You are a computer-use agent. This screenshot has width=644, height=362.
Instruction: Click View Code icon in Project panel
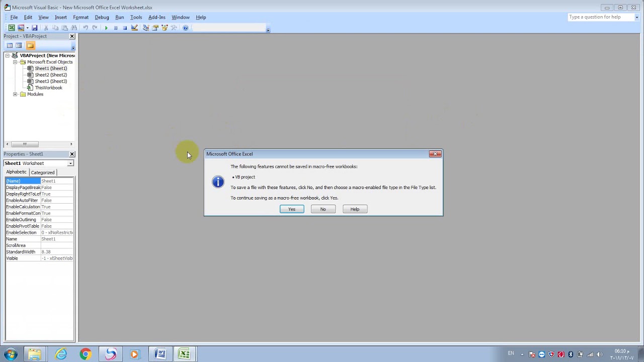(x=10, y=46)
